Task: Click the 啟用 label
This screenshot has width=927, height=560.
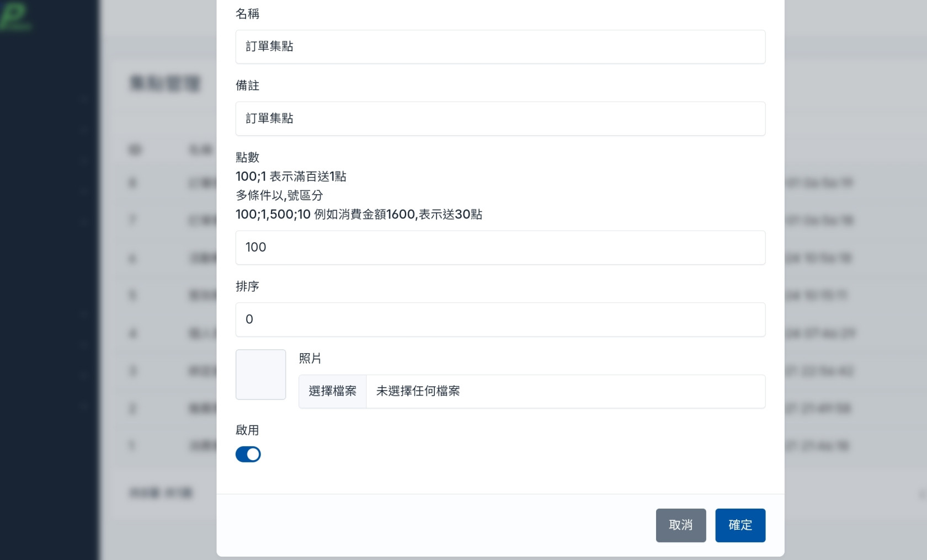Action: pos(247,430)
